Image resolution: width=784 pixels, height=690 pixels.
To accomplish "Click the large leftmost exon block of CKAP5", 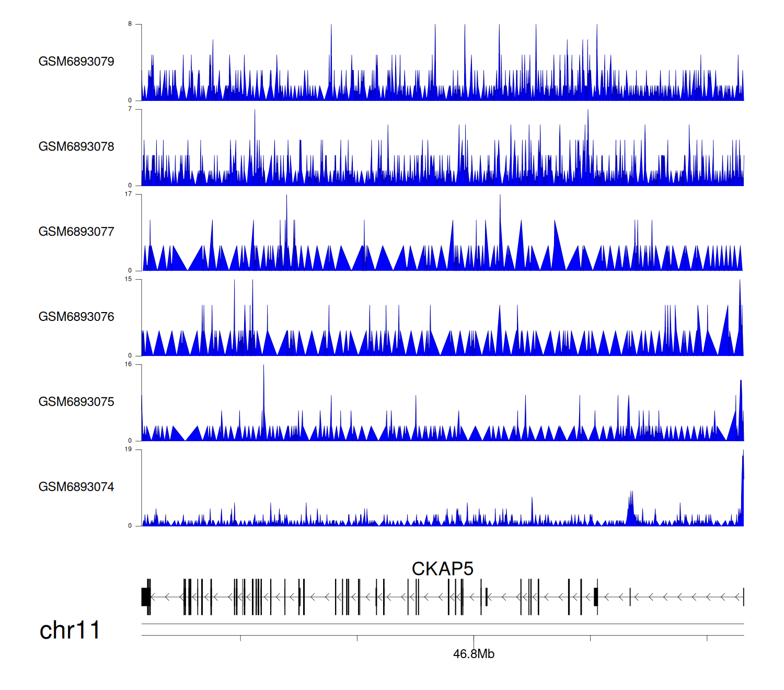I will pos(146,597).
